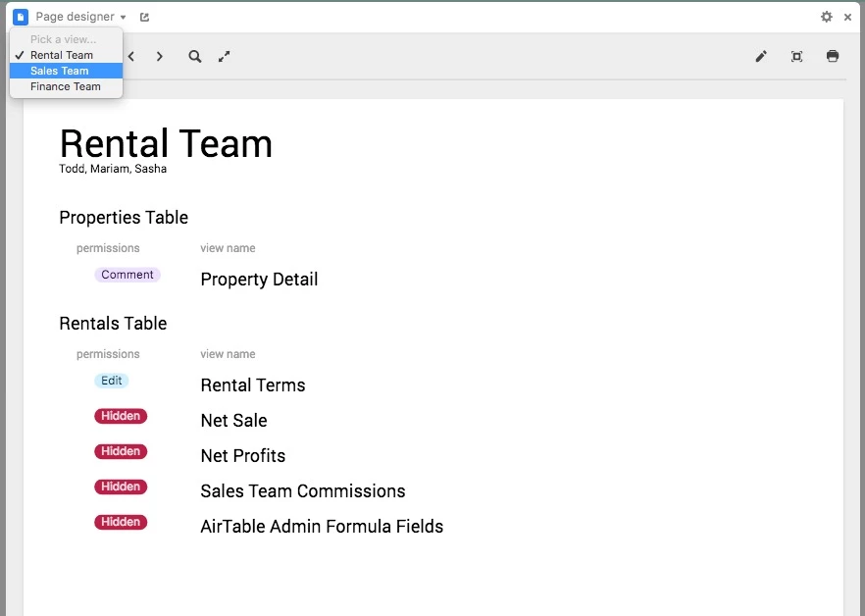
Task: Choose Finance Team from the dropdown
Action: tap(67, 86)
